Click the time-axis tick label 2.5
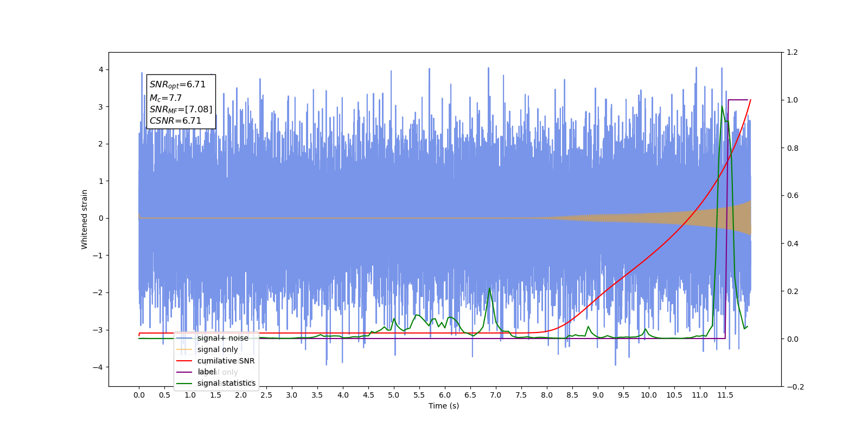Image resolution: width=868 pixels, height=434 pixels. coord(266,395)
